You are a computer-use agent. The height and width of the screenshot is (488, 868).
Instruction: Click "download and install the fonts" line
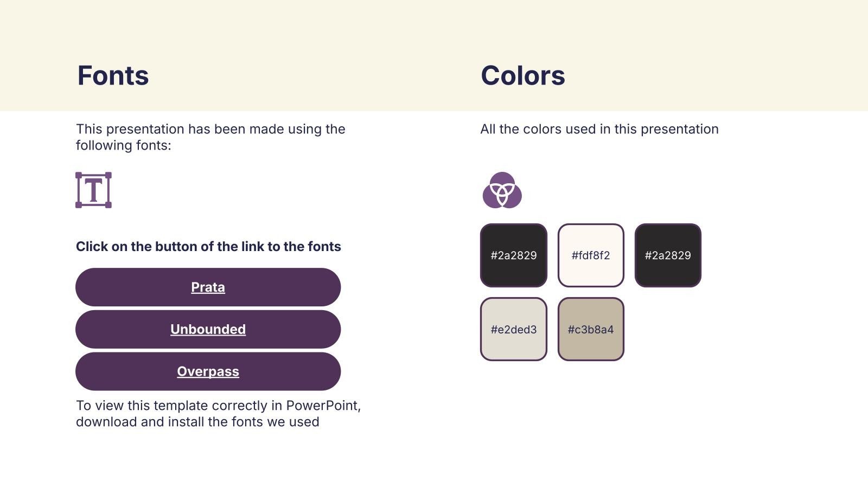[x=197, y=422]
